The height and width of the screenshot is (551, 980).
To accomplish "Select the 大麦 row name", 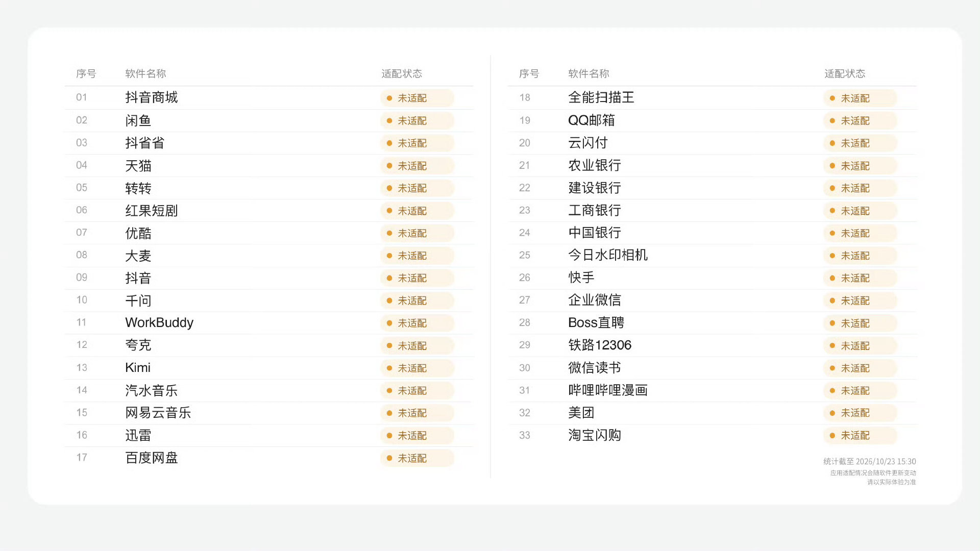I will tap(138, 255).
